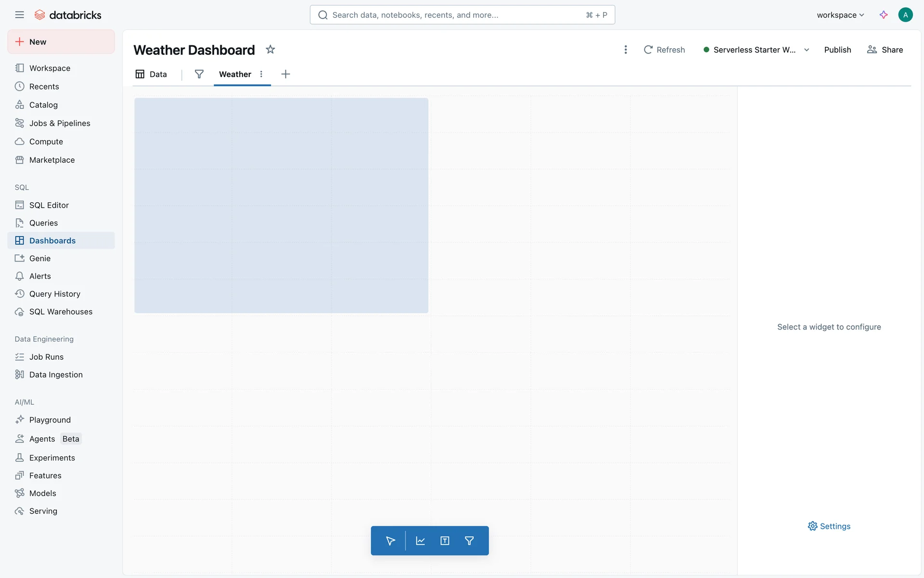Screen dimensions: 924x578
Task: Open the workspace switcher dropdown
Action: click(840, 15)
